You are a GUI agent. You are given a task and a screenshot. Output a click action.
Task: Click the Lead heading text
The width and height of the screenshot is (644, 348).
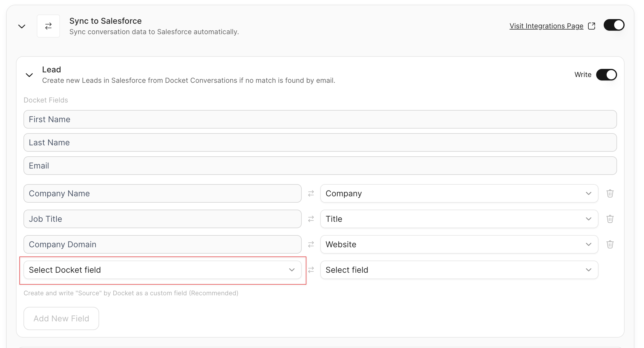click(52, 69)
